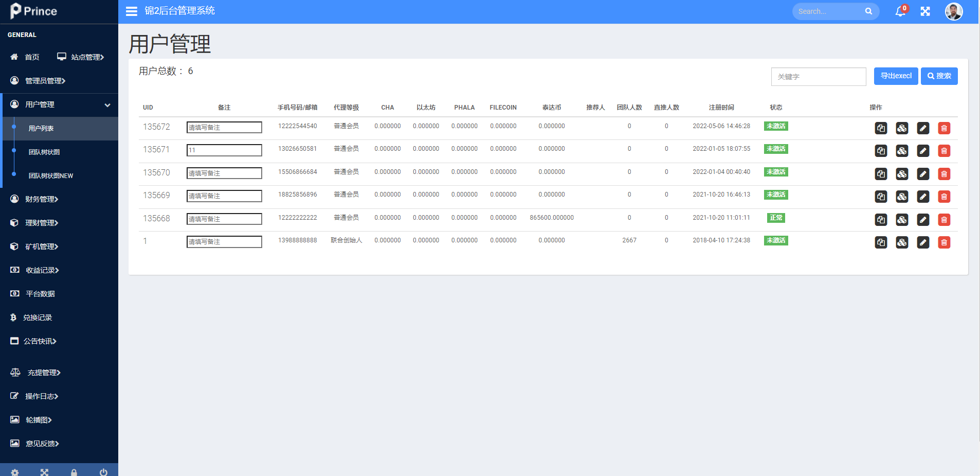Click the 正常 status badge of user 135668
Screen dimensions: 980x476
[x=776, y=218]
